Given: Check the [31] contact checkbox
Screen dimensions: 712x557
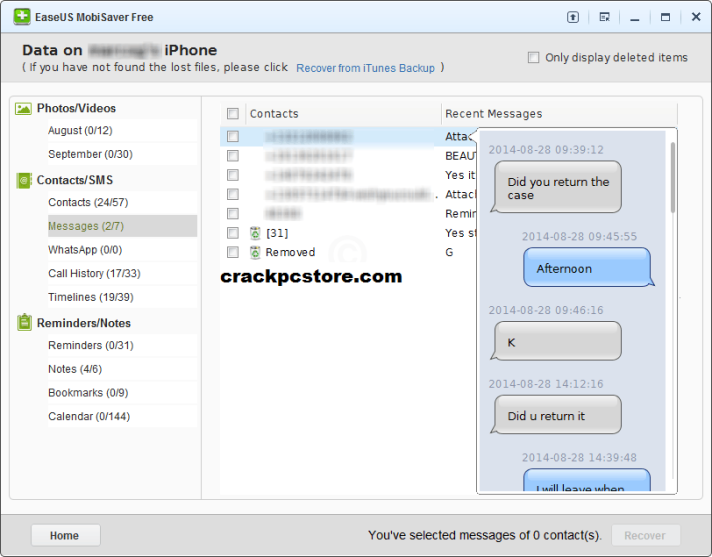Looking at the screenshot, I should point(233,233).
